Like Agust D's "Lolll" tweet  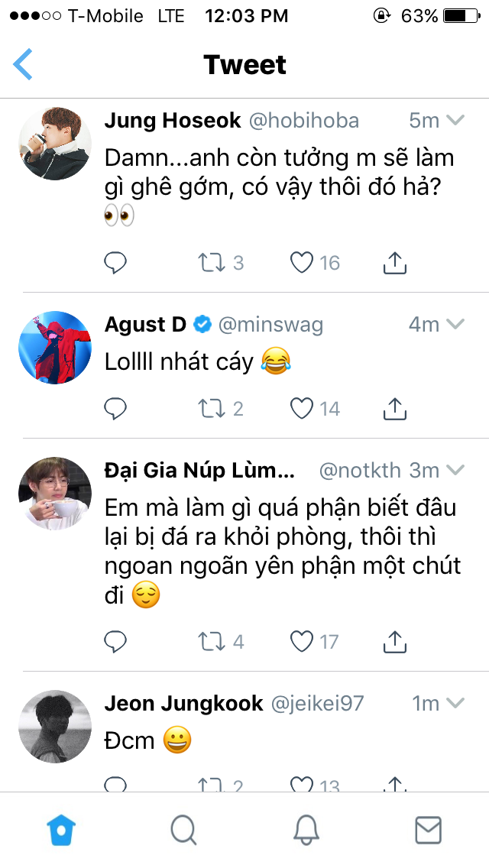[303, 409]
